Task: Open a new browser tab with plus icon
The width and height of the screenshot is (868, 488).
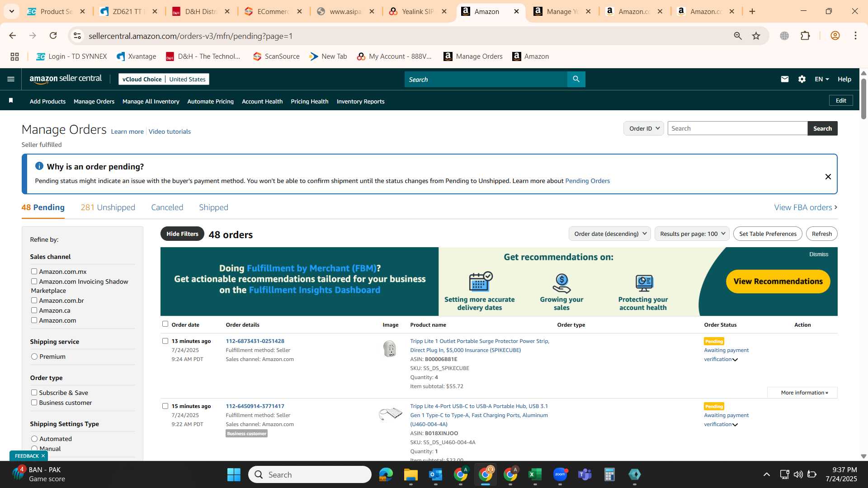Action: pyautogui.click(x=752, y=11)
